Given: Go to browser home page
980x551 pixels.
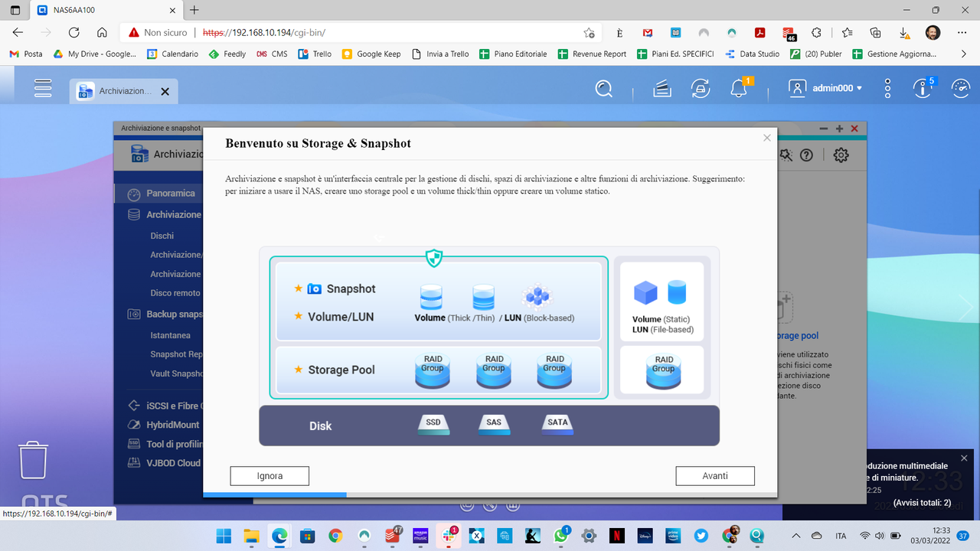Looking at the screenshot, I should click(102, 33).
